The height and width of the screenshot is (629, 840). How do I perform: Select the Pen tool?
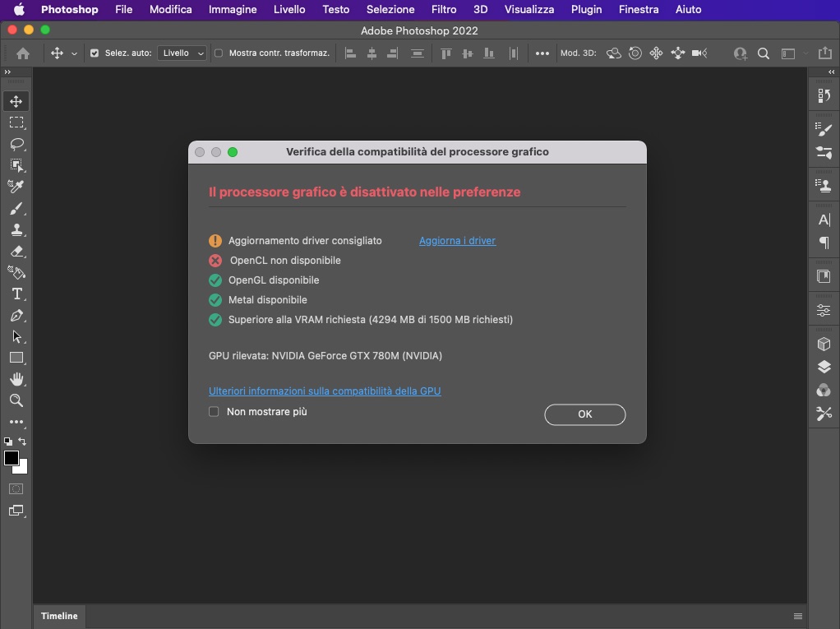pyautogui.click(x=16, y=316)
